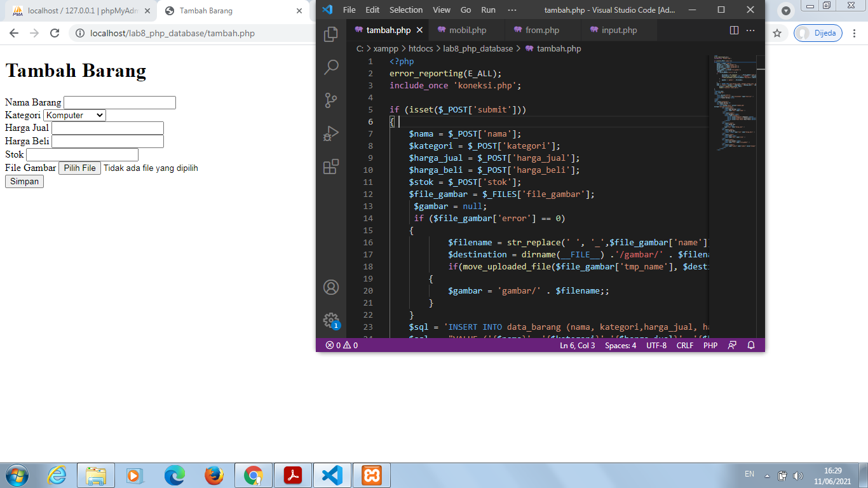Image resolution: width=868 pixels, height=488 pixels.
Task: Open the Manage gear in VS Code
Action: coord(331,320)
